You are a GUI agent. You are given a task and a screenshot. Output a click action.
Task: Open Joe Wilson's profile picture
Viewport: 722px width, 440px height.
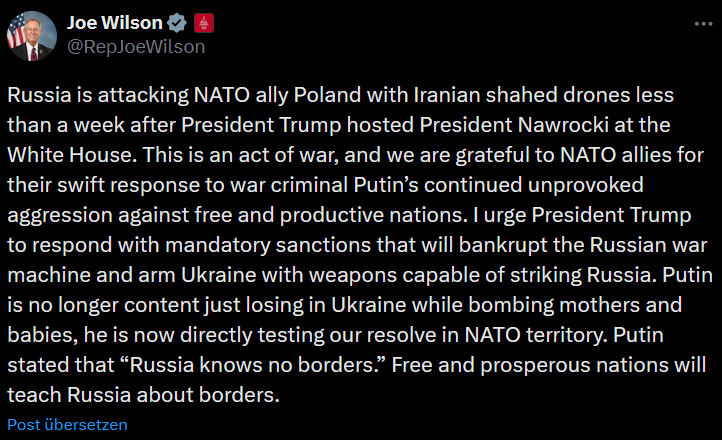[32, 36]
